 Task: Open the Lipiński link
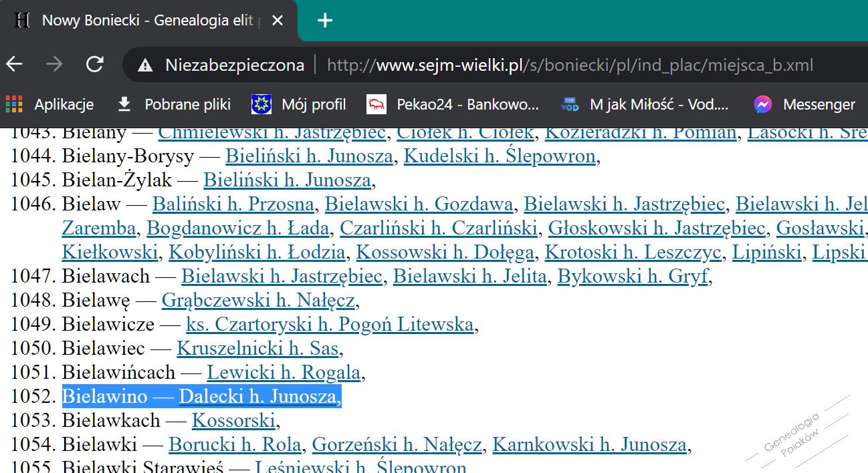766,253
